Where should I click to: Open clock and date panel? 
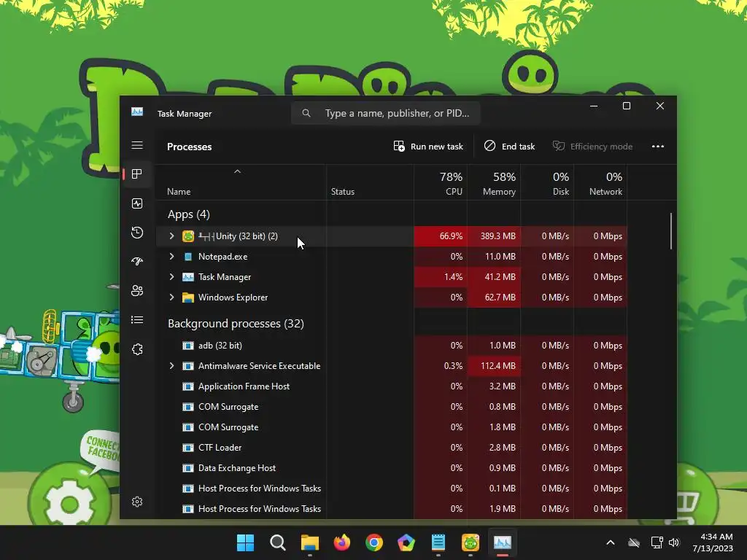click(713, 542)
